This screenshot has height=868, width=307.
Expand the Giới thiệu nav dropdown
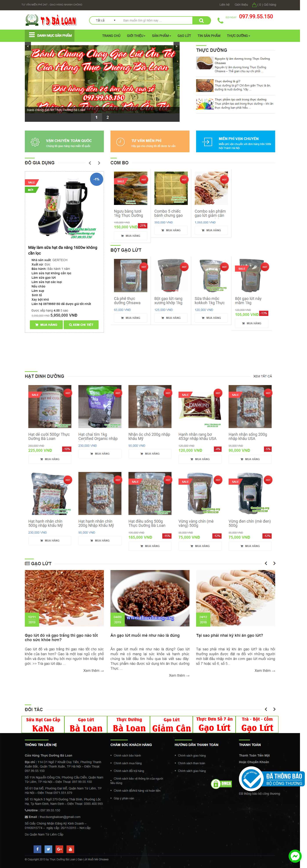tap(136, 36)
